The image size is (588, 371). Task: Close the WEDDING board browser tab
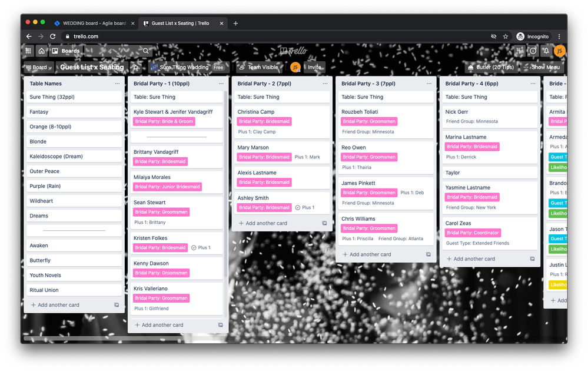point(133,23)
